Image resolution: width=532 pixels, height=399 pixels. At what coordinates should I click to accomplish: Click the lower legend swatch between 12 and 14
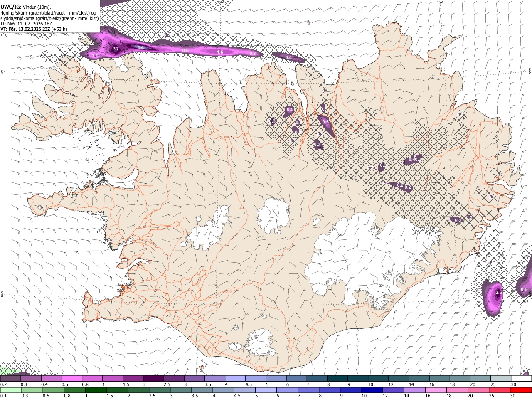pos(393,390)
